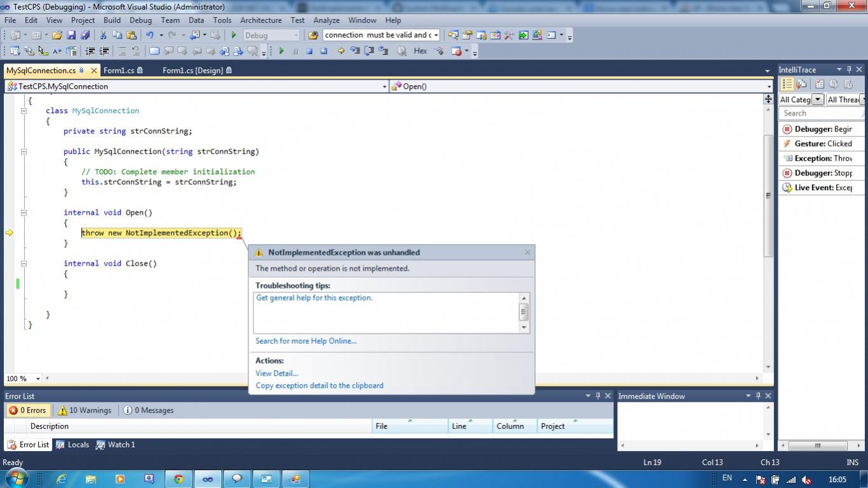Click the Save All icon
Viewport: 868px width, 488px height.
click(85, 35)
